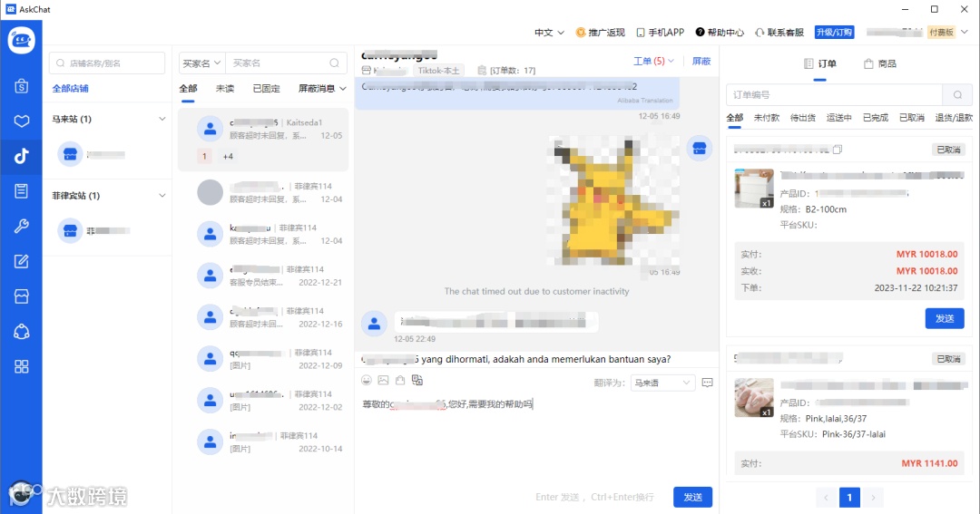Collapse the 马来站 (1) group

pos(162,119)
